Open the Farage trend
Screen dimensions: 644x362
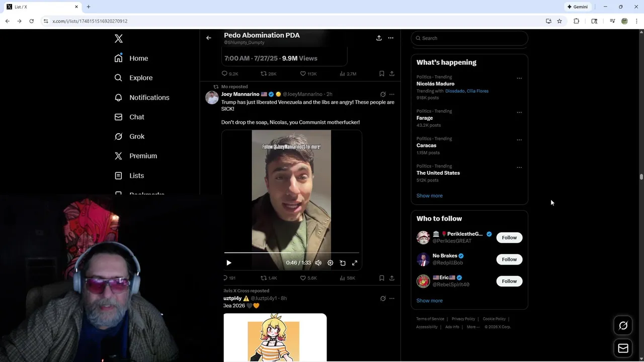[425, 118]
